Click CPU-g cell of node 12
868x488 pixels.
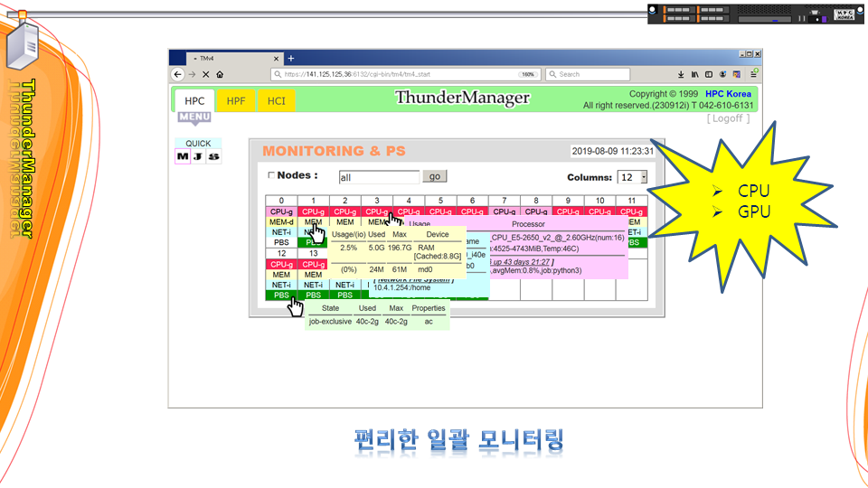(x=281, y=265)
